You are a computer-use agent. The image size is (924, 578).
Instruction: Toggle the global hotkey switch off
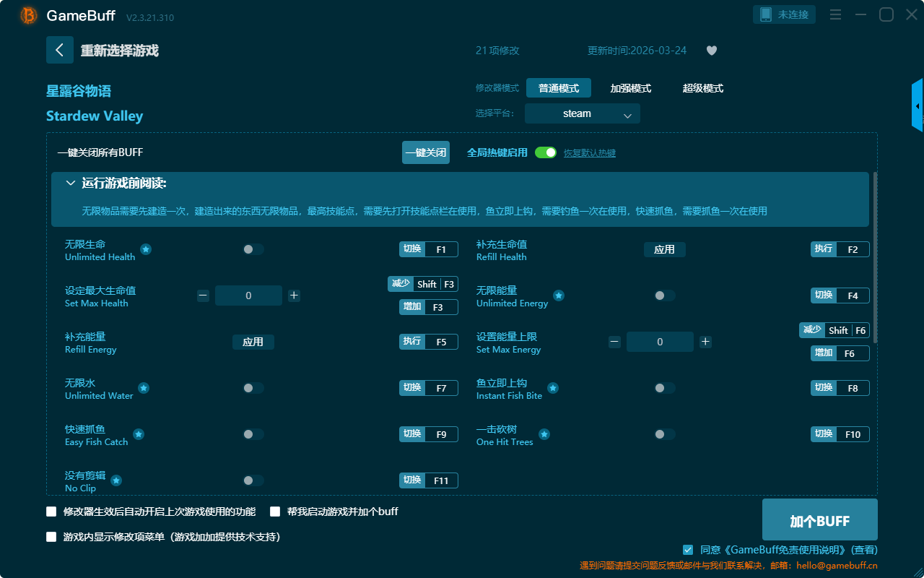(546, 152)
